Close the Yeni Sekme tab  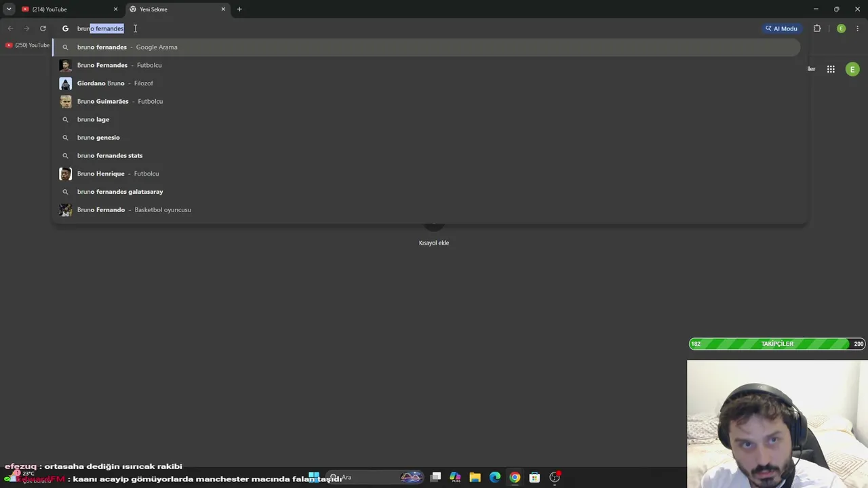pyautogui.click(x=223, y=9)
